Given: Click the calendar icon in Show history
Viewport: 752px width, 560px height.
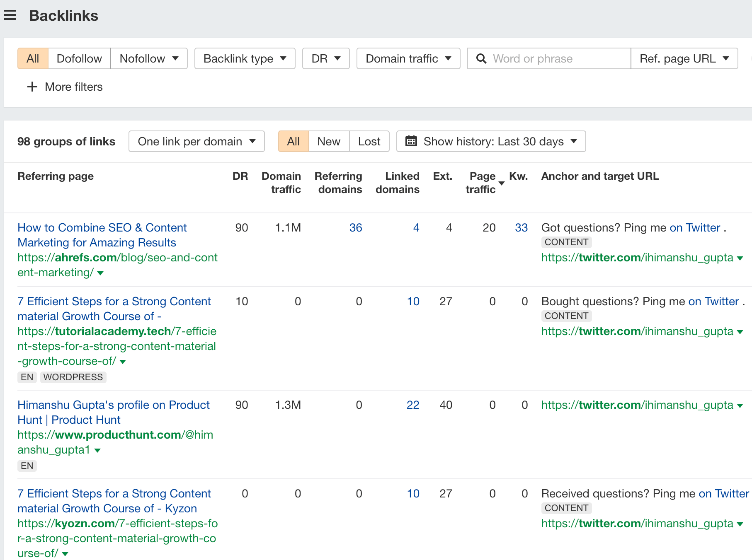Looking at the screenshot, I should pos(412,141).
